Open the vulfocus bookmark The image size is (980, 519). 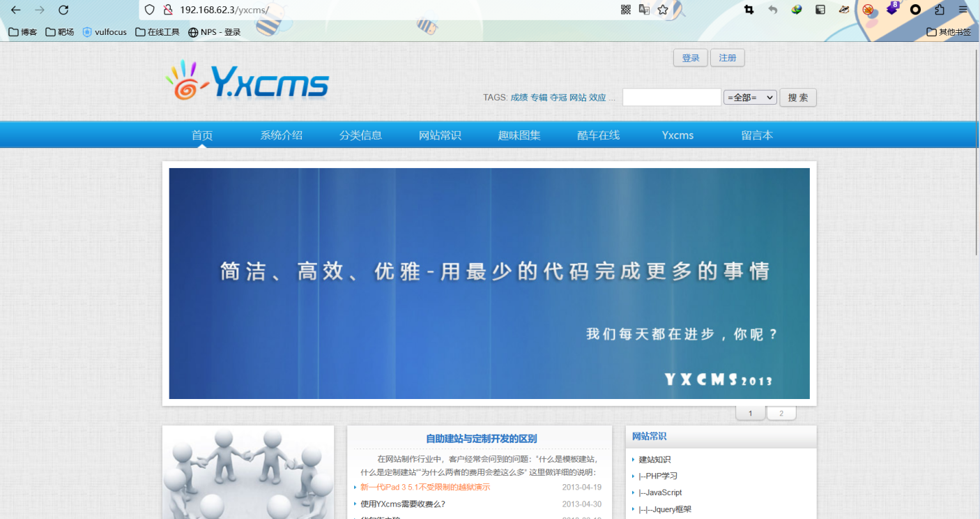105,31
